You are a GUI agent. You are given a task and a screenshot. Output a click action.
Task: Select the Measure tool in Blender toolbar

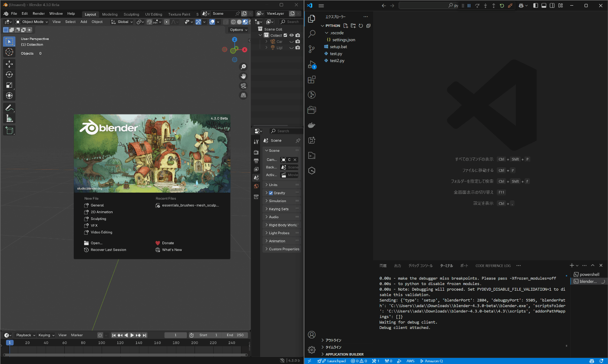click(x=9, y=118)
